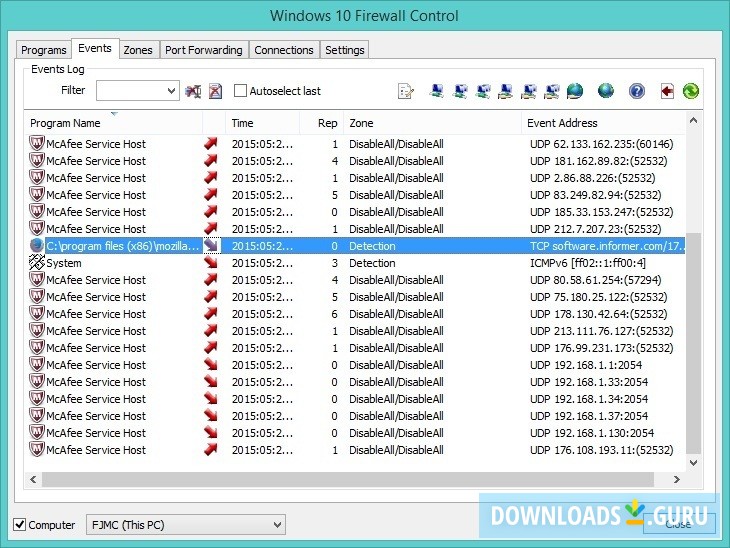The height and width of the screenshot is (548, 730).
Task: Go to the Port Forwarding tab
Action: click(x=203, y=50)
